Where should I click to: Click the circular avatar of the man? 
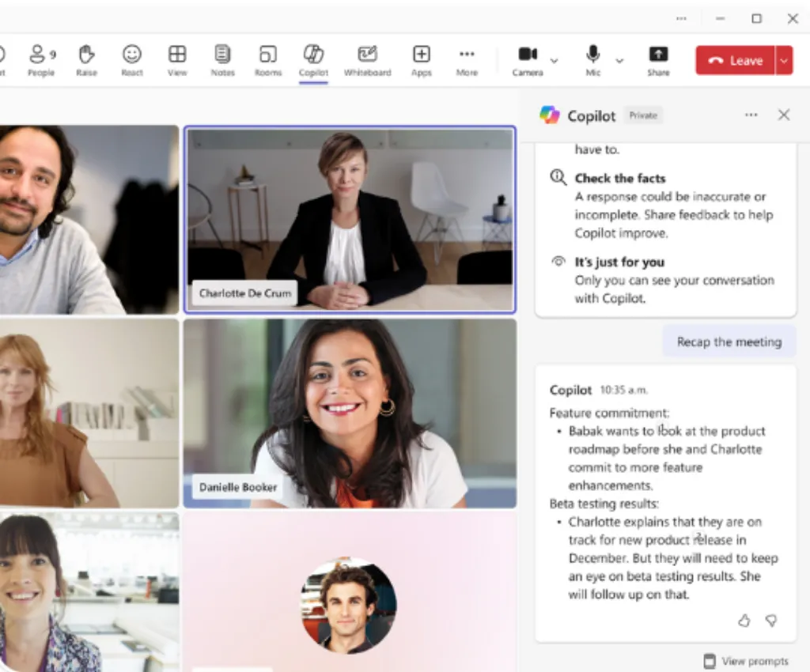[349, 606]
